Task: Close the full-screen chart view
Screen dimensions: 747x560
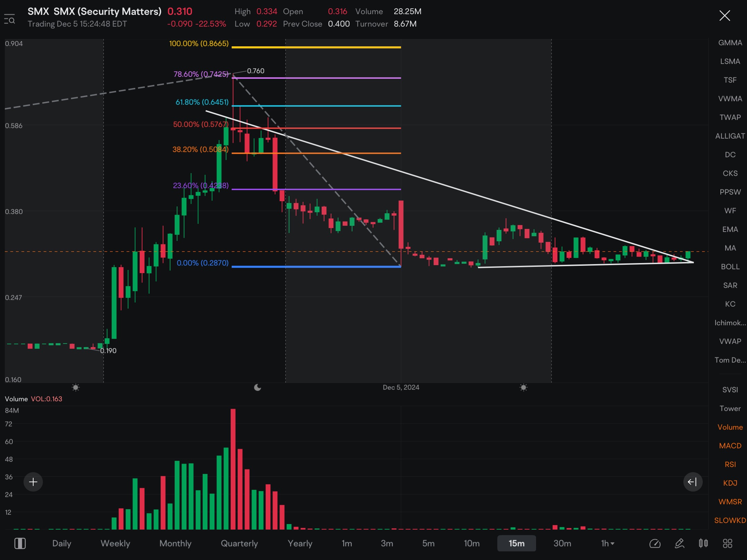Action: [725, 16]
